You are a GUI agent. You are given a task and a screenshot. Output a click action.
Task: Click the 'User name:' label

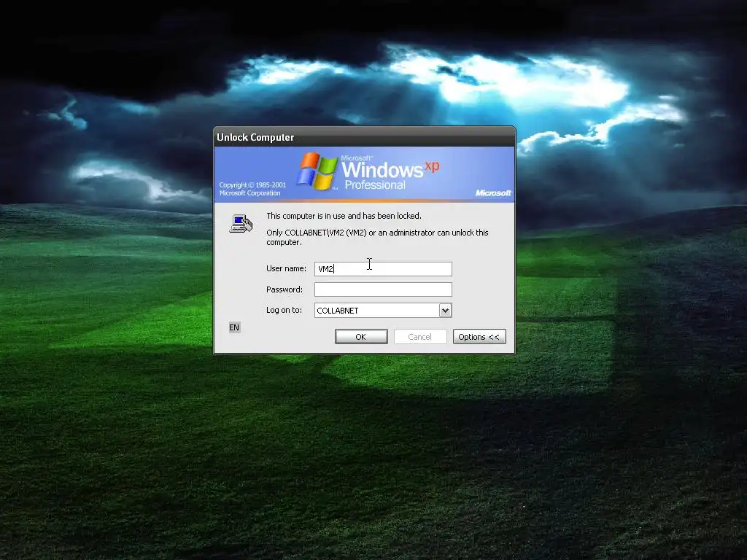click(x=286, y=268)
